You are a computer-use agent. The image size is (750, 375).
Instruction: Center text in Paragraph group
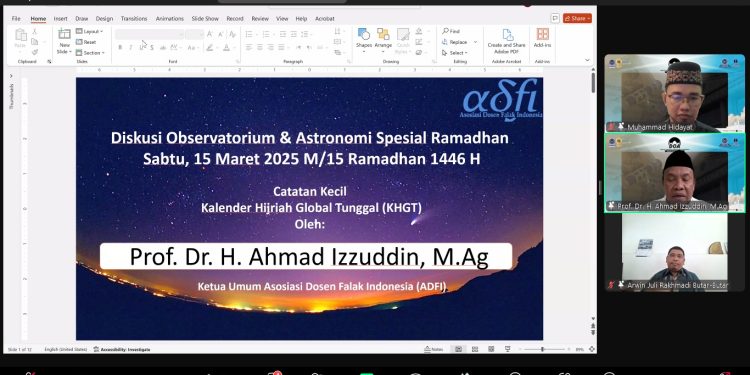pos(260,47)
